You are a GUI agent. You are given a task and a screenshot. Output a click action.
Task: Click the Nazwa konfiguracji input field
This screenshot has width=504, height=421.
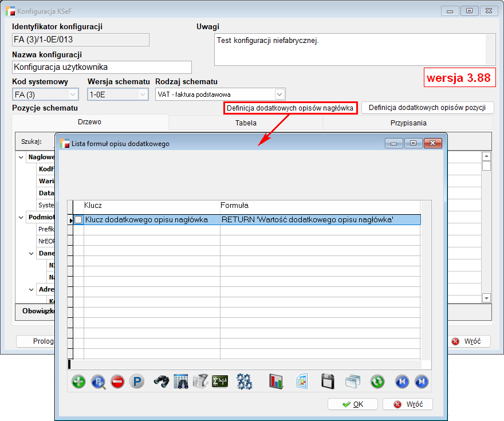[x=101, y=67]
